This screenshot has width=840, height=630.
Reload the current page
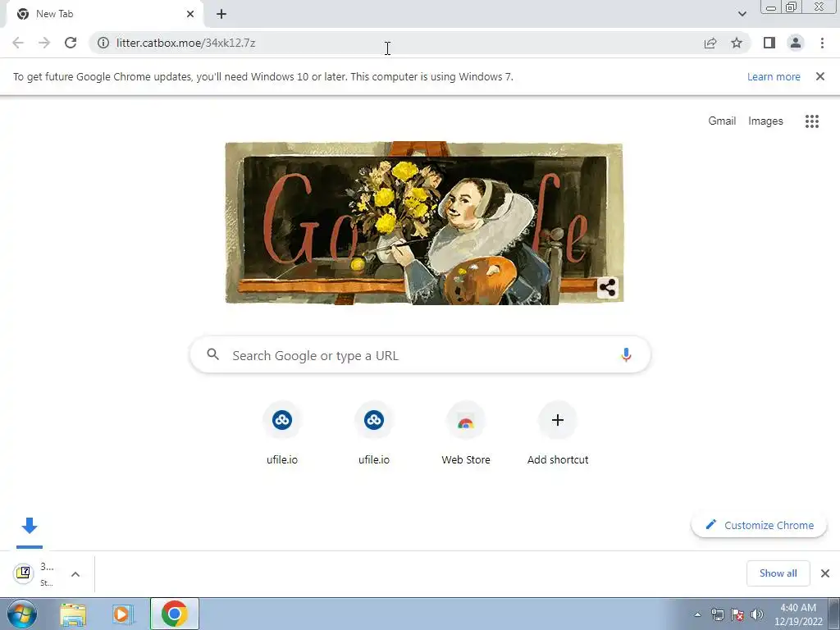(x=71, y=43)
